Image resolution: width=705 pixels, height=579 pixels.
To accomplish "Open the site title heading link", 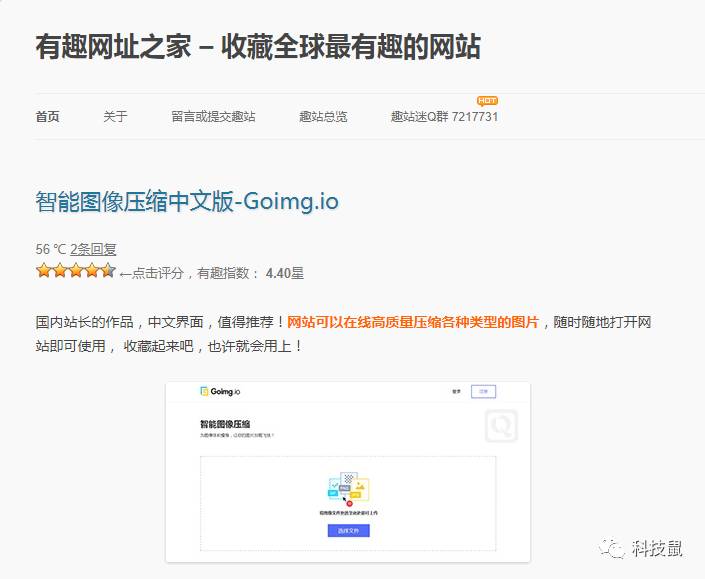I will 258,47.
